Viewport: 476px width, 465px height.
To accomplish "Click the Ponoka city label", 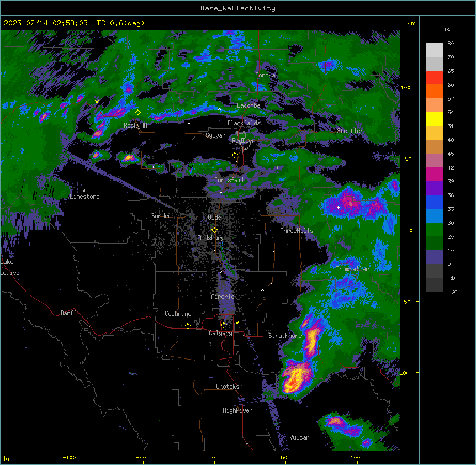I will pos(265,75).
